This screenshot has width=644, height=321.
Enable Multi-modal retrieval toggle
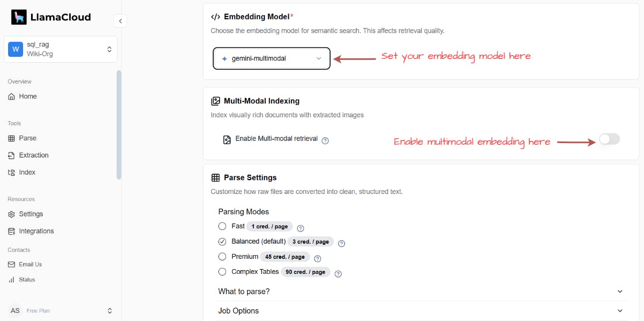(x=609, y=139)
